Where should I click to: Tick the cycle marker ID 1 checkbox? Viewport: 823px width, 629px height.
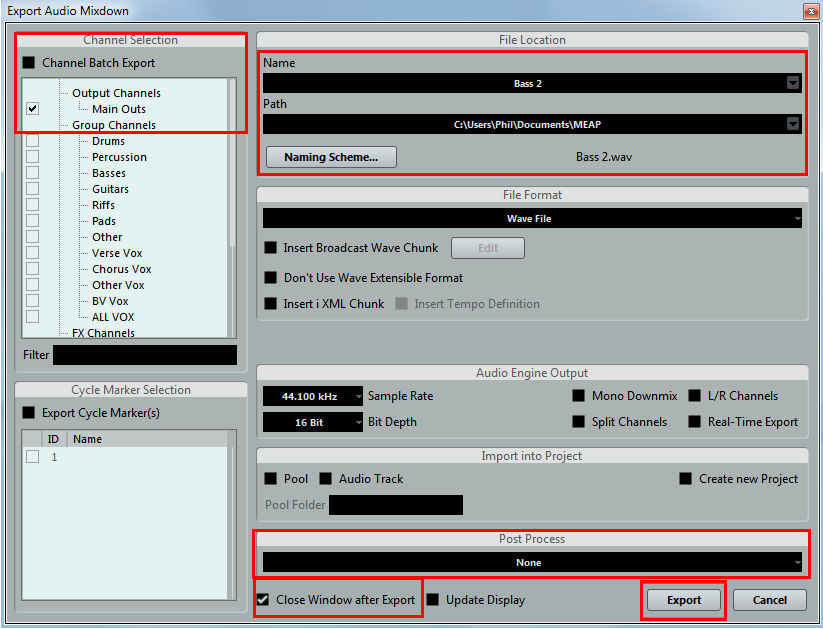click(33, 456)
